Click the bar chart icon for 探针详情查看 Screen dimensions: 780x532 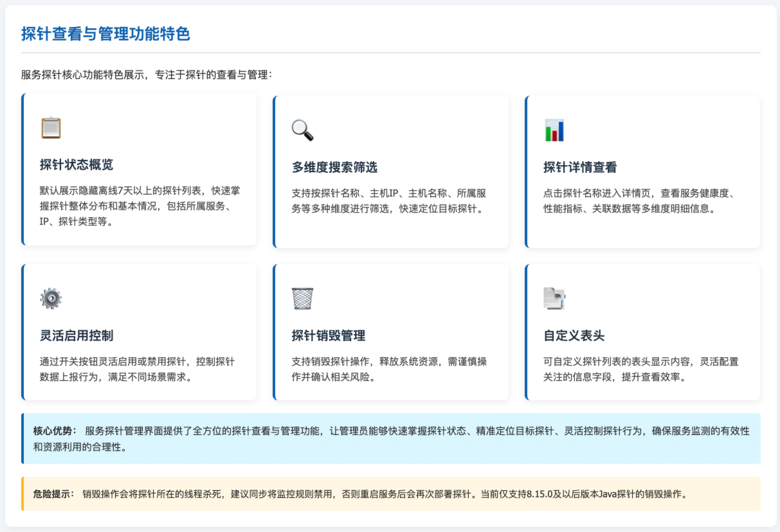tap(554, 130)
